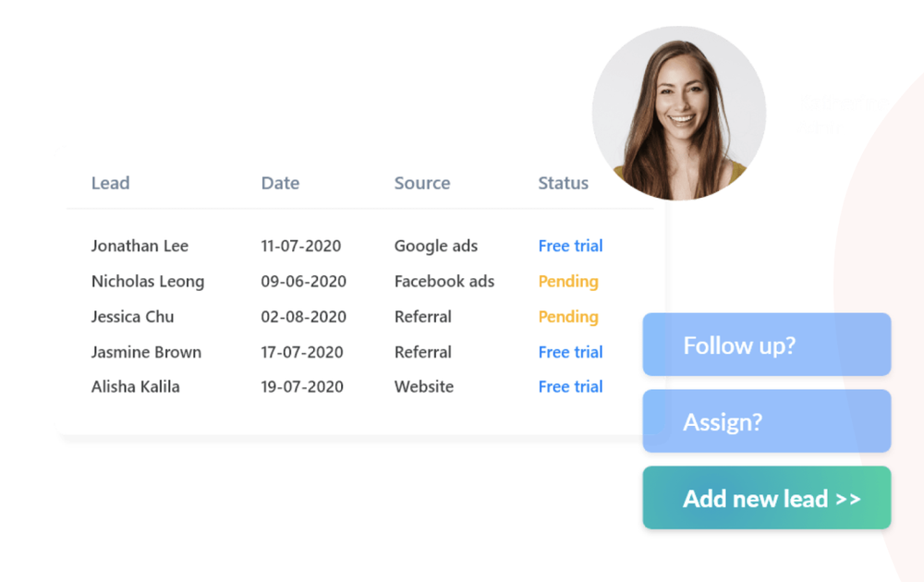The height and width of the screenshot is (582, 924).
Task: Click date 19-07-2020
Action: point(302,386)
